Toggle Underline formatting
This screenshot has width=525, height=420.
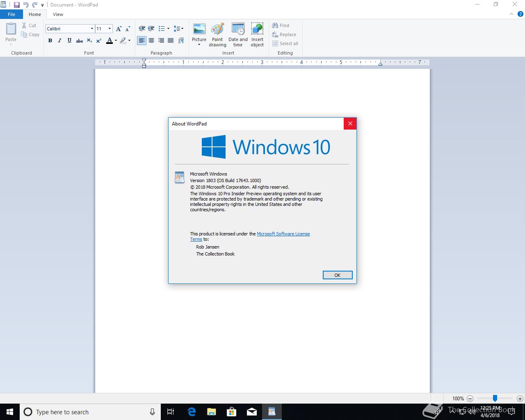tap(69, 41)
